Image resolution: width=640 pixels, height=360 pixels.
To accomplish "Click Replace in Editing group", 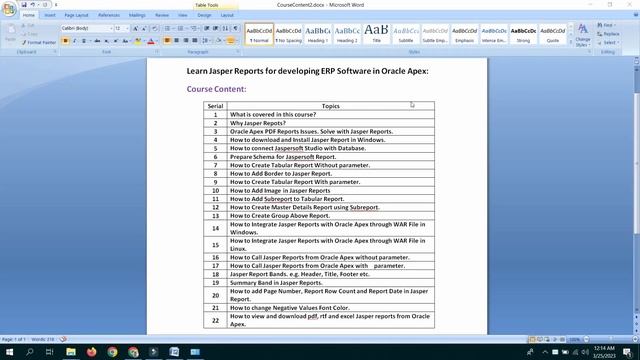I will tap(608, 34).
